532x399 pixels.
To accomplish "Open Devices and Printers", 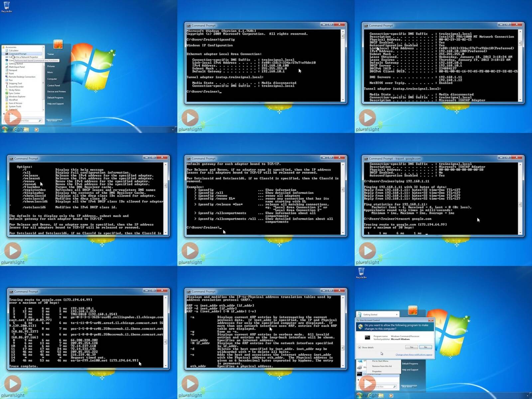I will 57,91.
